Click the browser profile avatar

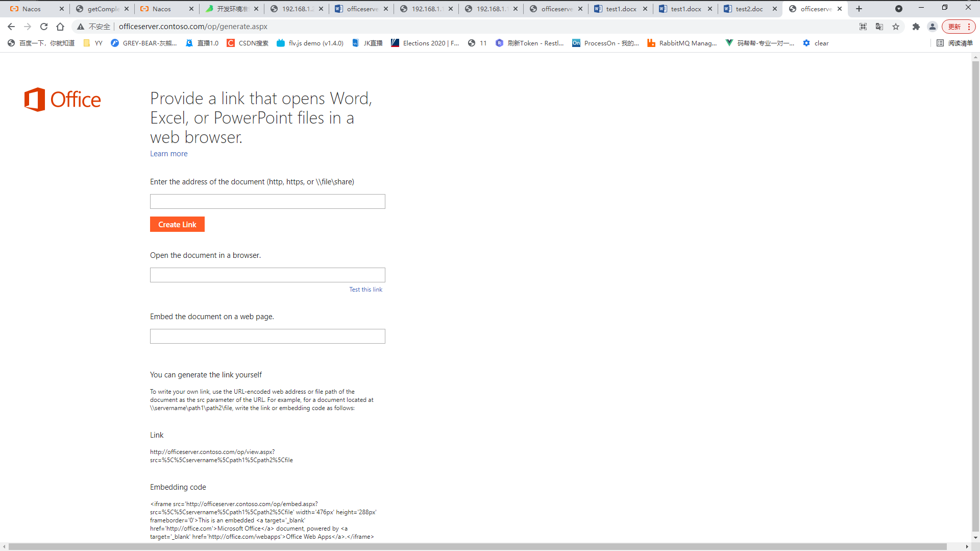933,27
